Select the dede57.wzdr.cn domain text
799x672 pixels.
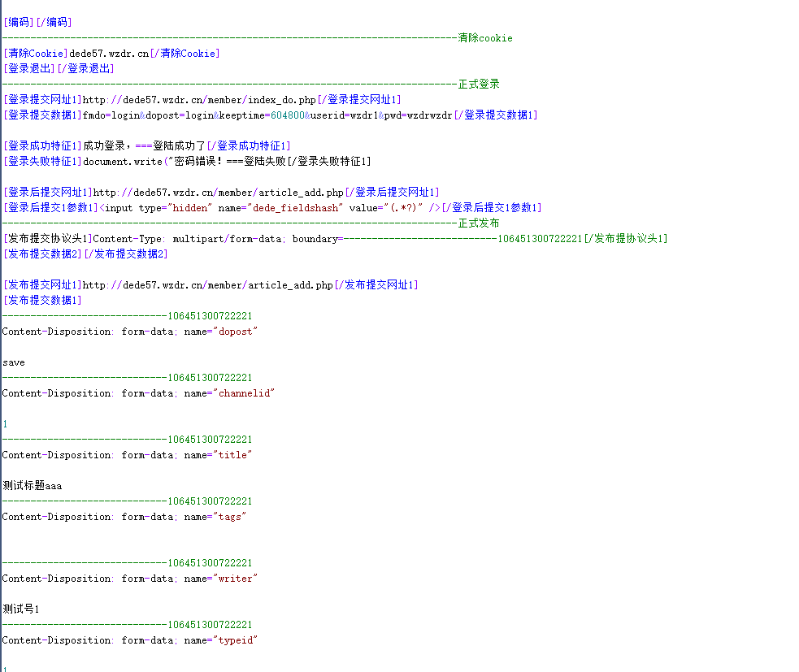pos(110,53)
